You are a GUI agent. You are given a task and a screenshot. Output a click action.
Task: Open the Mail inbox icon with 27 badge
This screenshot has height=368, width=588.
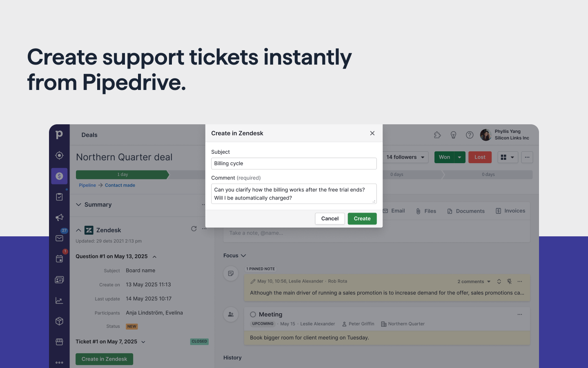[x=59, y=238]
